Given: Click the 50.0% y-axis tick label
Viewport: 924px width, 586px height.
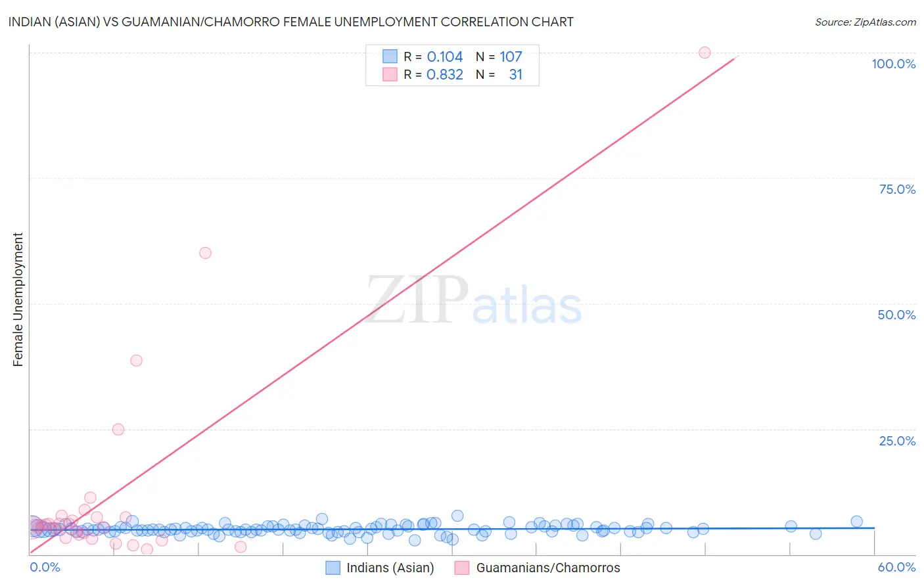Looking at the screenshot, I should pyautogui.click(x=896, y=315).
